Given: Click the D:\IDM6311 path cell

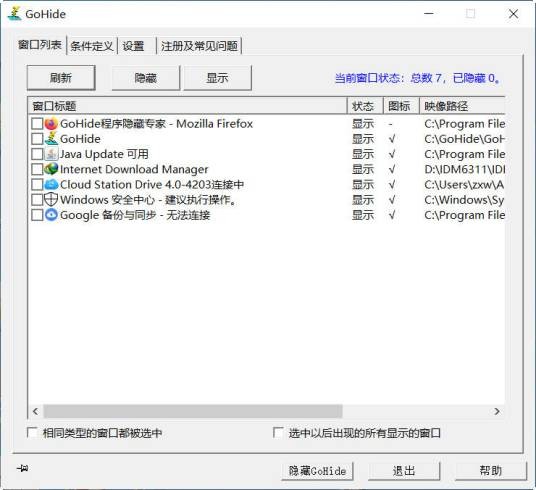Looking at the screenshot, I should (x=465, y=169).
